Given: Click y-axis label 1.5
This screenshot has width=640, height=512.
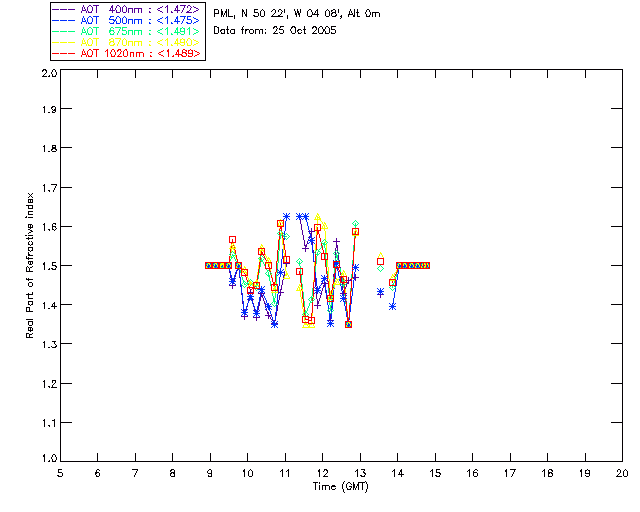Looking at the screenshot, I should click(x=49, y=266).
